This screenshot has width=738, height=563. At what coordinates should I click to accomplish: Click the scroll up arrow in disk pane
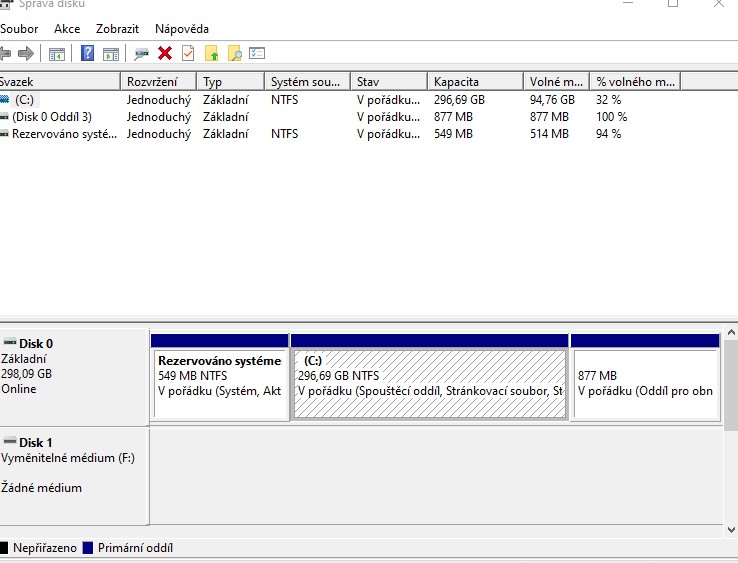(x=731, y=332)
